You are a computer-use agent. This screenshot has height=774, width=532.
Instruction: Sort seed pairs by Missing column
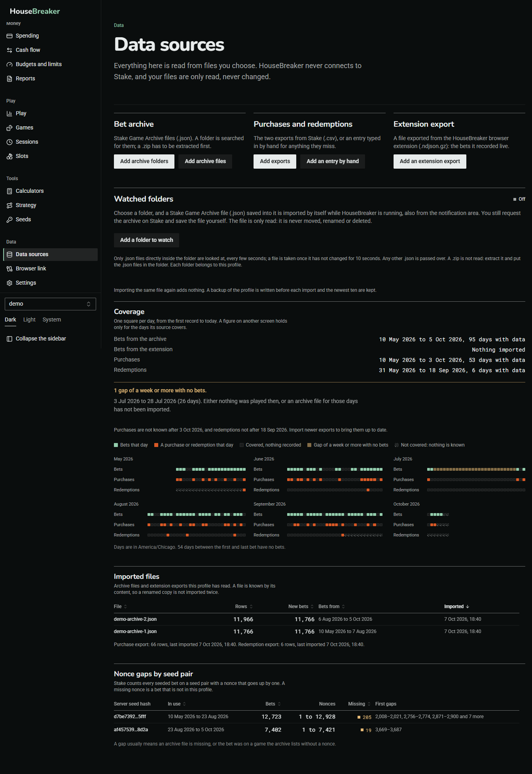359,704
